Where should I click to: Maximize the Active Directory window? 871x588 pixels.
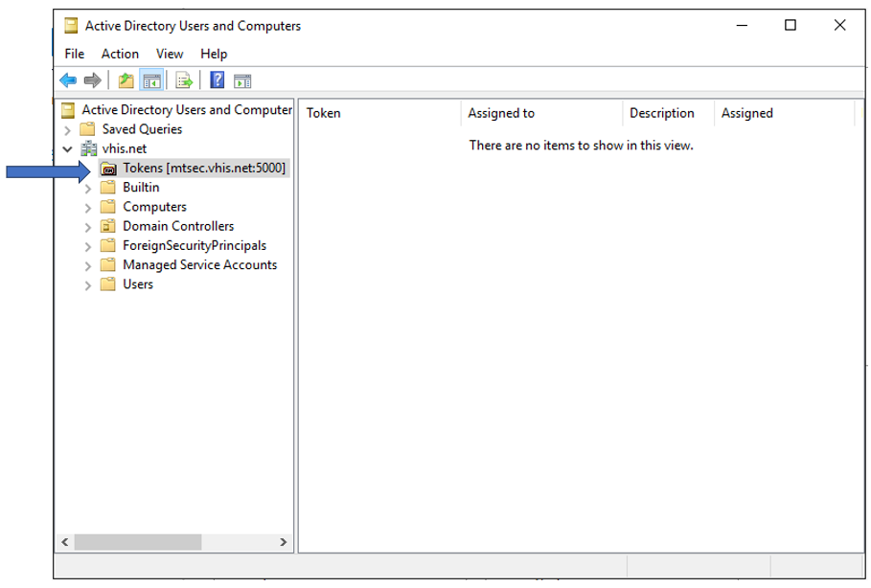click(791, 26)
